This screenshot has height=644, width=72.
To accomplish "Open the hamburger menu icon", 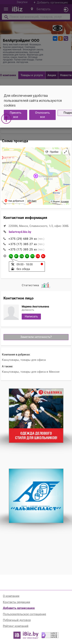I will (6, 9).
